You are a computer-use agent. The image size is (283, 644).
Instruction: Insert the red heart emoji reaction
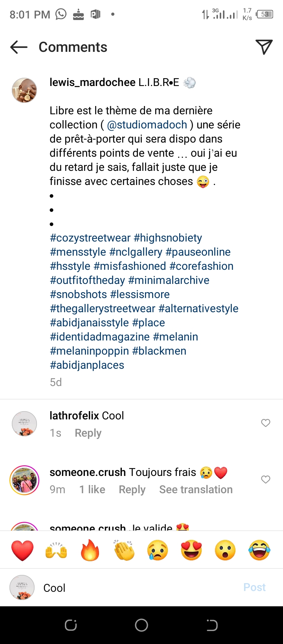(22, 550)
